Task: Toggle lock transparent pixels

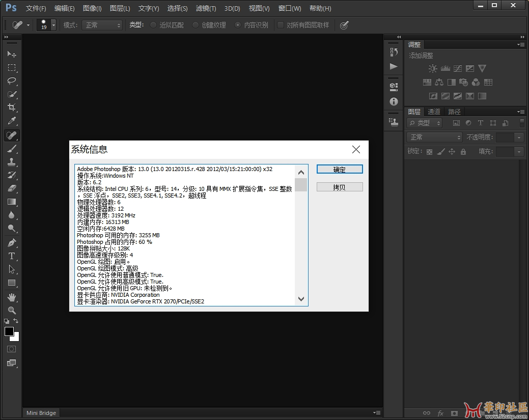Action: pos(429,152)
